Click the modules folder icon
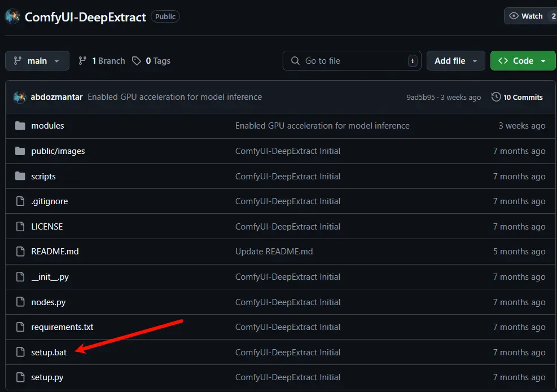Screen dimensions: 557x392 20,126
